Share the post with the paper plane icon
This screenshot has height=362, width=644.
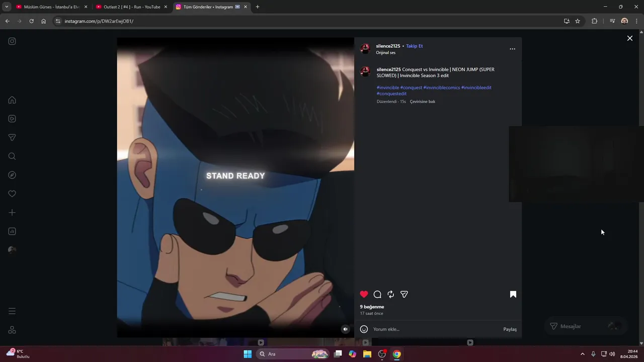[404, 294]
